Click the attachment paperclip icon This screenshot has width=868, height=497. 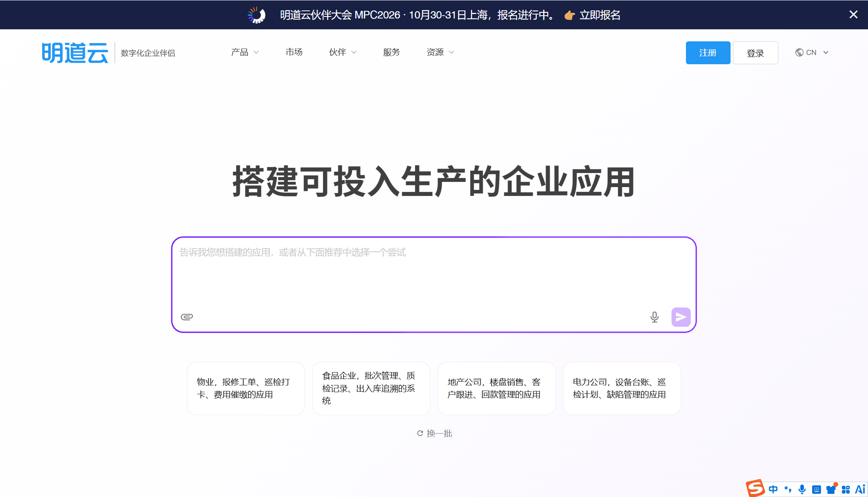coord(187,317)
